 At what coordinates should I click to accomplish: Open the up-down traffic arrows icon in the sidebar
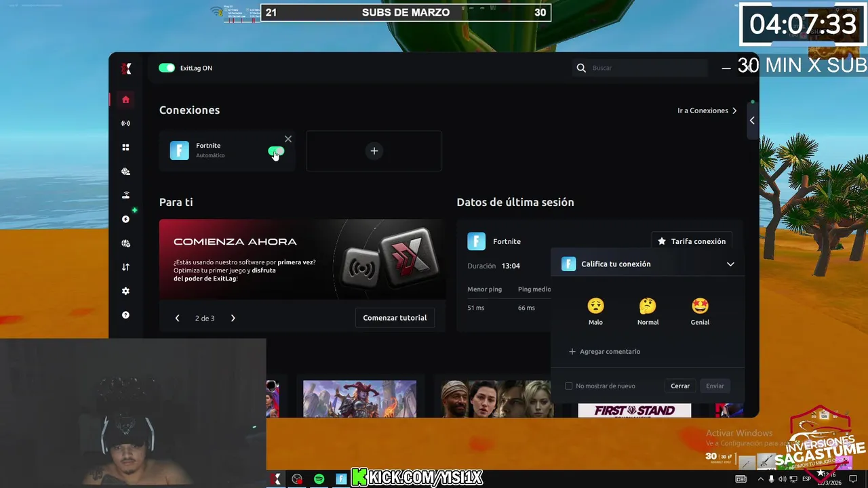[125, 267]
